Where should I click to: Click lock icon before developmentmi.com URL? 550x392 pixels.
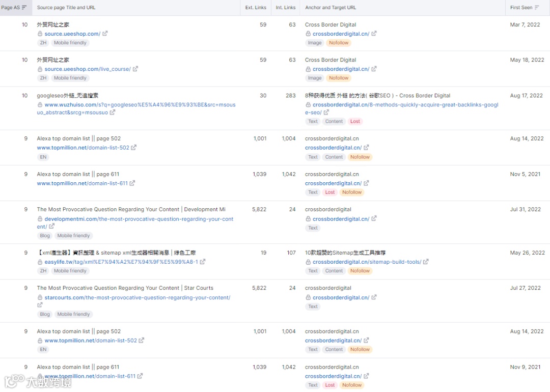click(x=40, y=219)
